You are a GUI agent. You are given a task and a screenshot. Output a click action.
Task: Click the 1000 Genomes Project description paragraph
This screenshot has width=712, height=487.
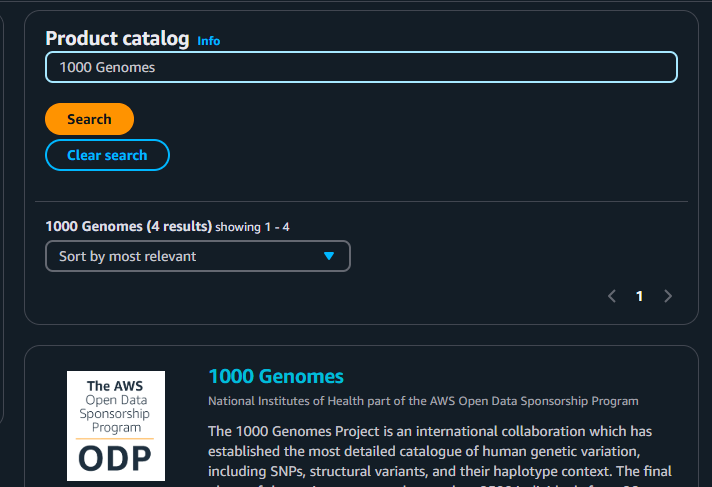click(440, 456)
